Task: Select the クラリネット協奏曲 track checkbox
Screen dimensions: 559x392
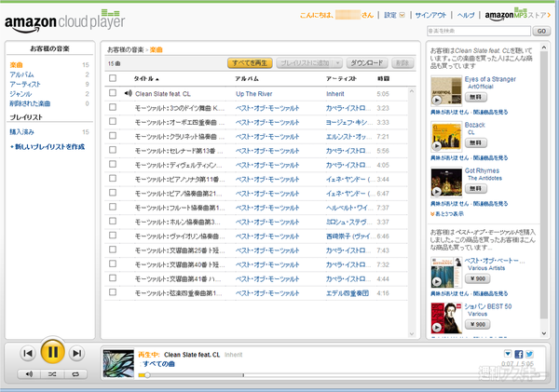Action: [x=113, y=135]
